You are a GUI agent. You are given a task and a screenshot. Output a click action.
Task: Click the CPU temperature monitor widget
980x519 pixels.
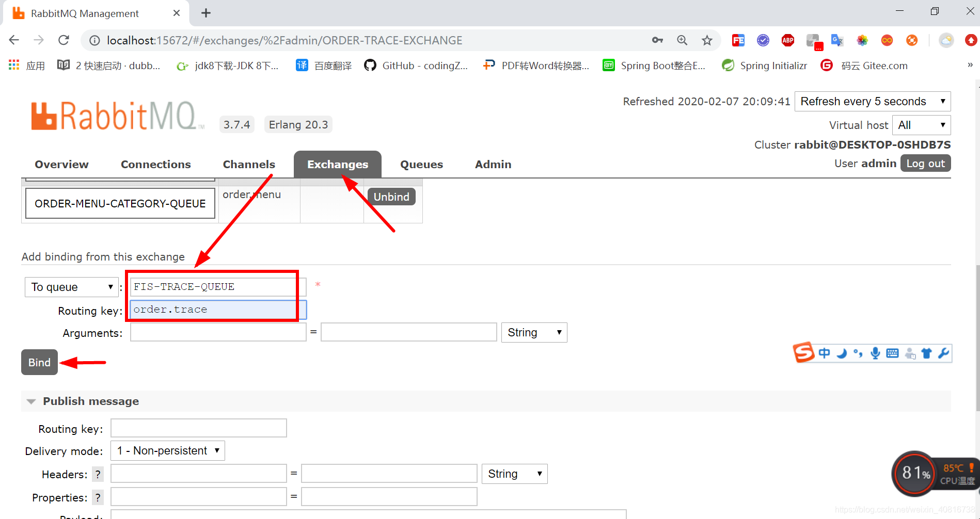(x=935, y=474)
